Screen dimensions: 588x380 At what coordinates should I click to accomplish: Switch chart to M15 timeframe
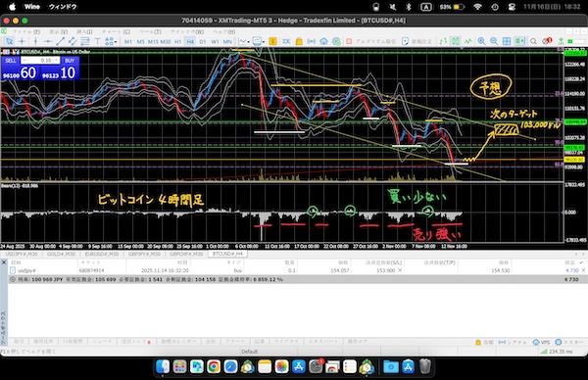pyautogui.click(x=153, y=41)
